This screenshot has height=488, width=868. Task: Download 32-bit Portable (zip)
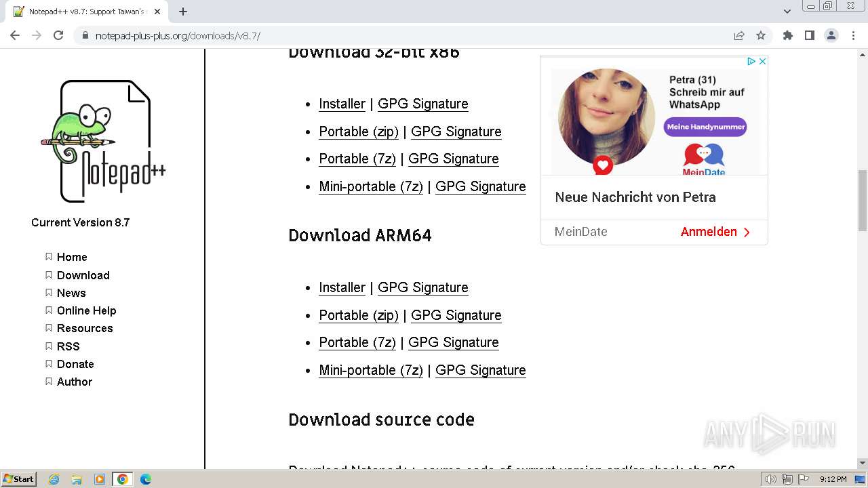tap(359, 131)
